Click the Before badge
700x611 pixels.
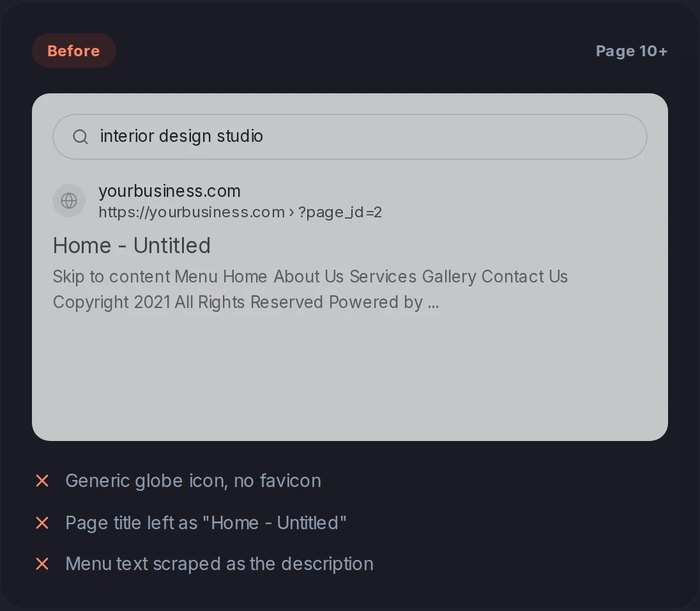(74, 50)
